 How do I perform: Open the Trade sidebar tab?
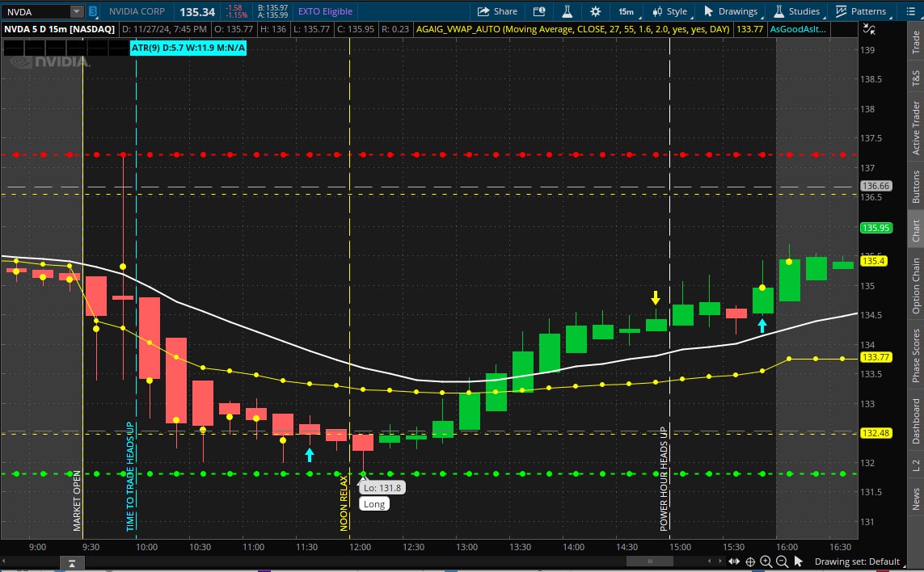click(916, 42)
